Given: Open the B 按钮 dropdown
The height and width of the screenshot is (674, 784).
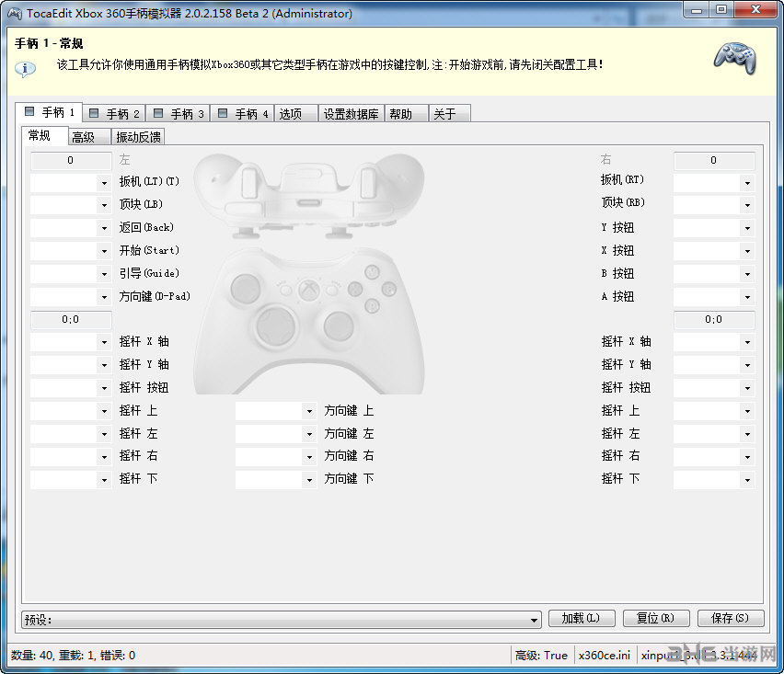Looking at the screenshot, I should point(714,274).
